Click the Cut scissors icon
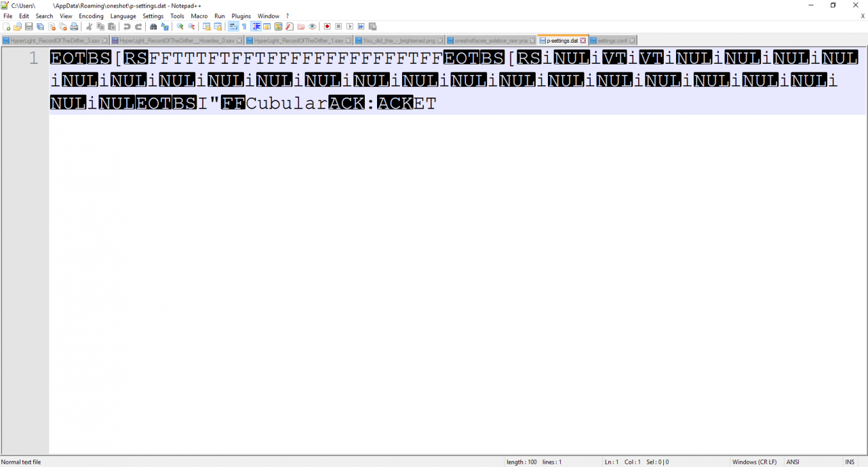Screen dimensions: 868x467 click(x=90, y=27)
